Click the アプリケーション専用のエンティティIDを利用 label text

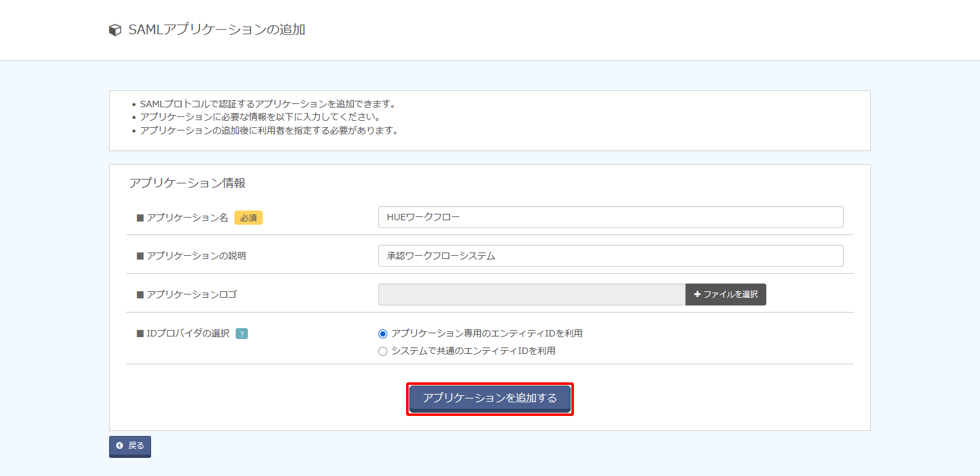487,334
